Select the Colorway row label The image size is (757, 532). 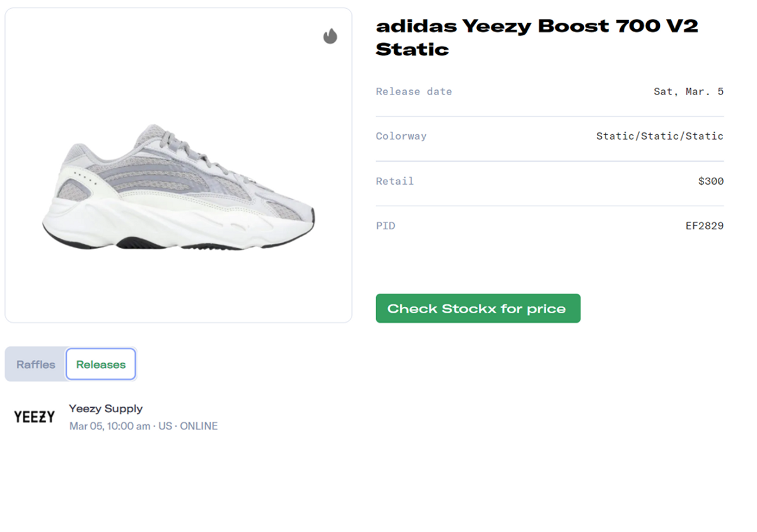pyautogui.click(x=401, y=136)
